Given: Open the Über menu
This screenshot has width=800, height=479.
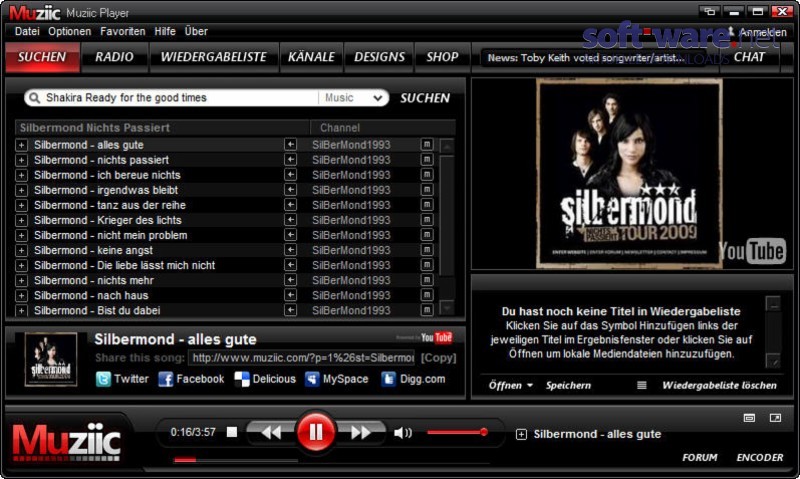Looking at the screenshot, I should pyautogui.click(x=196, y=31).
